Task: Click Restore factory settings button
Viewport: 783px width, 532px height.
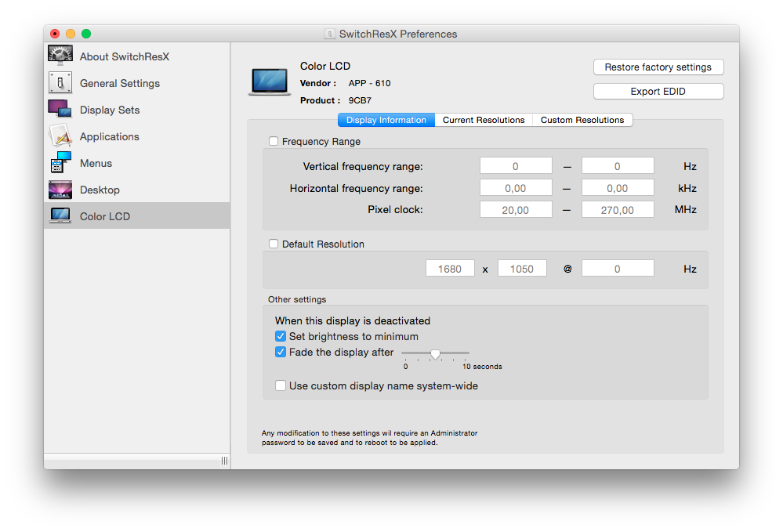Action: 658,67
